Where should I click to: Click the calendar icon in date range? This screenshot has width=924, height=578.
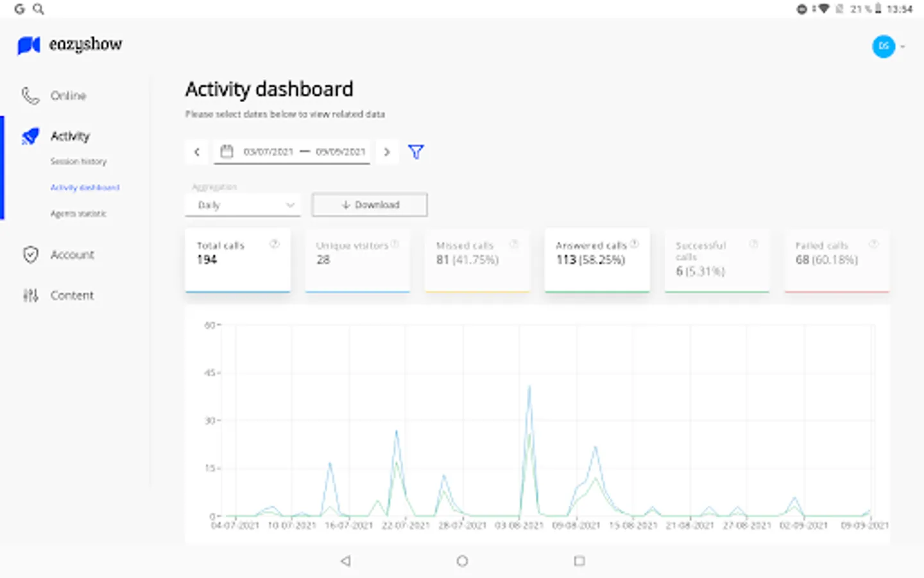coord(227,152)
